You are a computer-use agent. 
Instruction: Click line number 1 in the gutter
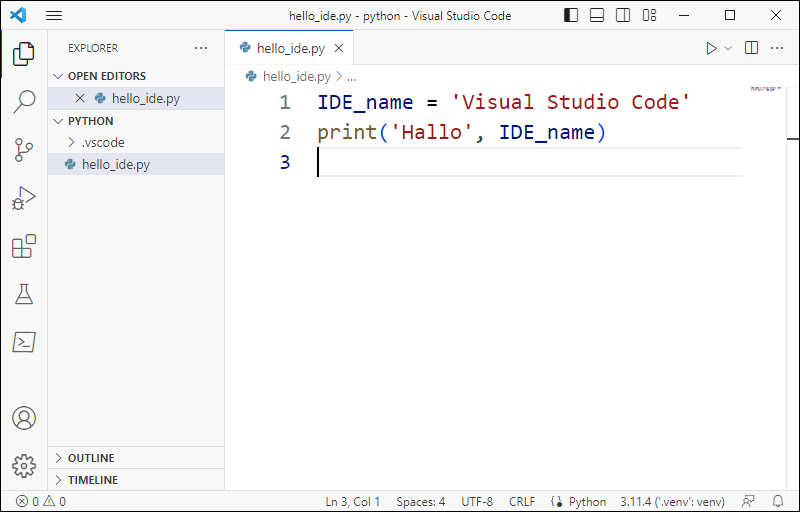[x=285, y=103]
